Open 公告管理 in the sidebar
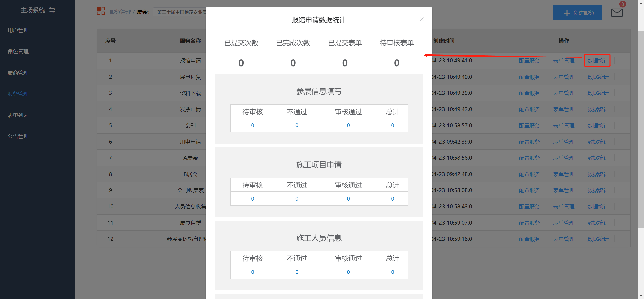This screenshot has width=644, height=299. point(18,136)
